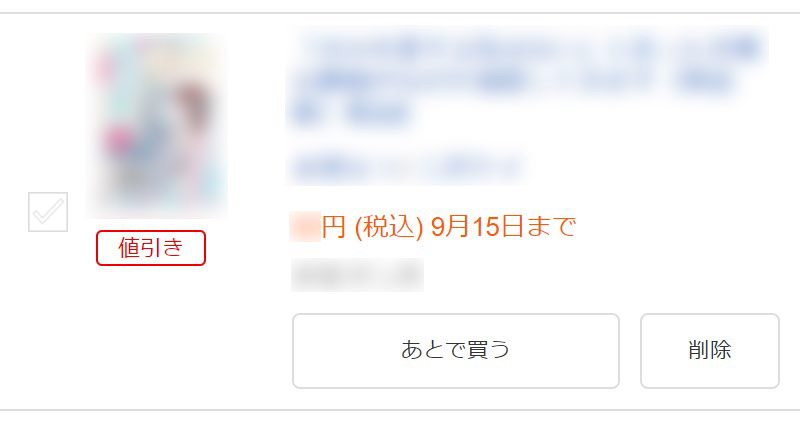Delete this cart item using 削除
The image size is (800, 427).
(710, 351)
